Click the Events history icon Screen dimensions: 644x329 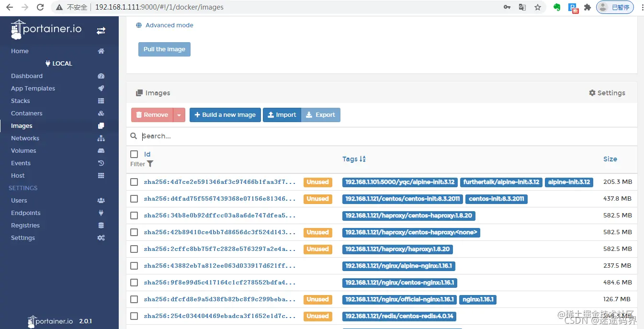tap(101, 163)
